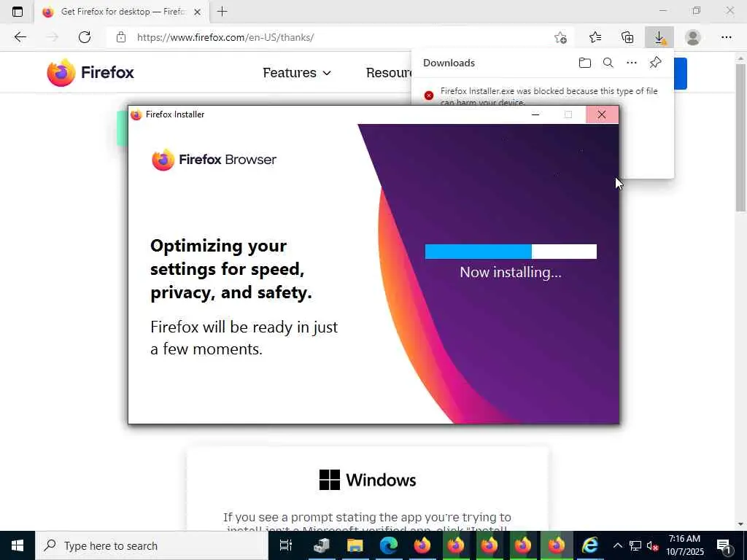Go back to the previous page

coord(20,37)
